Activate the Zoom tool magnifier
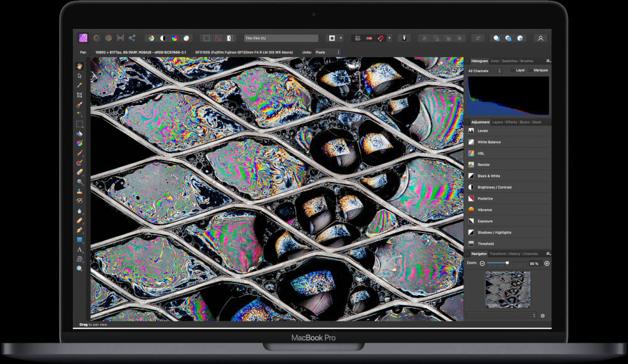 [80, 269]
